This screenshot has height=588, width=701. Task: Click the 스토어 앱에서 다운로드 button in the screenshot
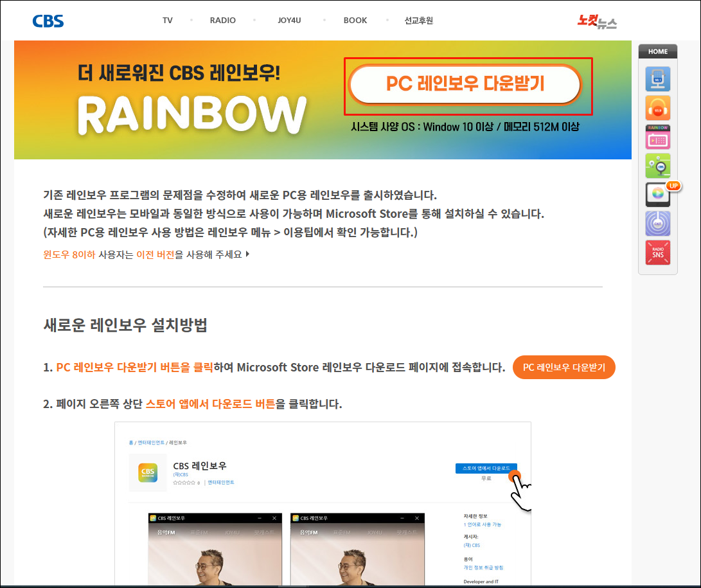tap(486, 468)
